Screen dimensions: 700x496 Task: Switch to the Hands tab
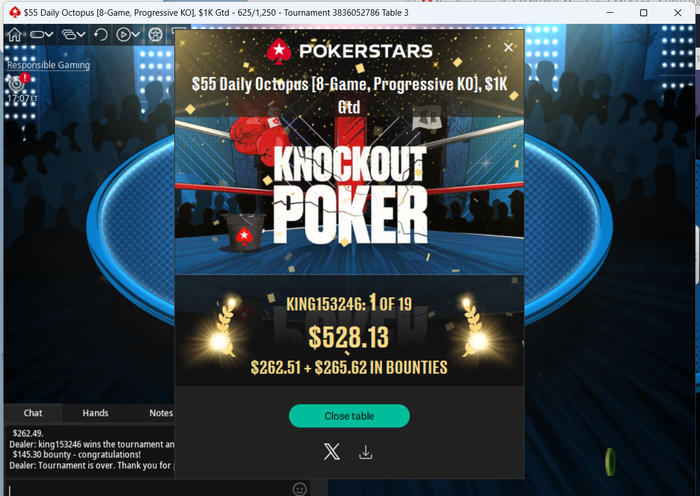[95, 413]
